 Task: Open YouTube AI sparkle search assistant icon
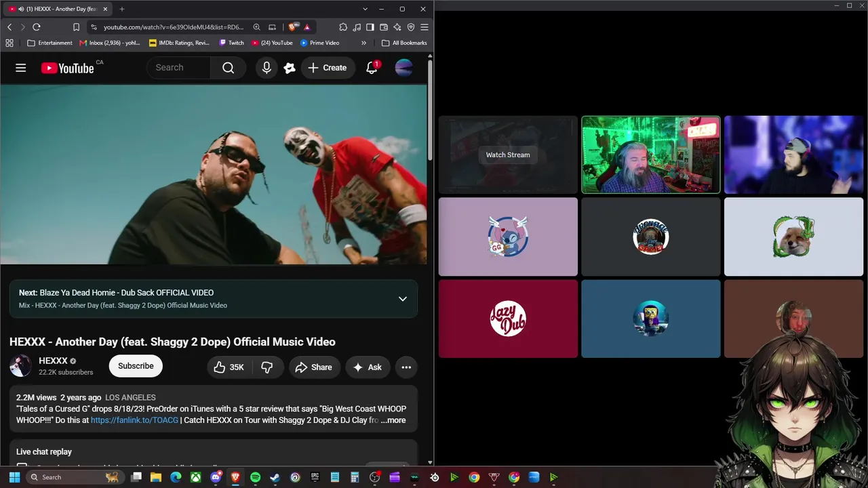(290, 68)
